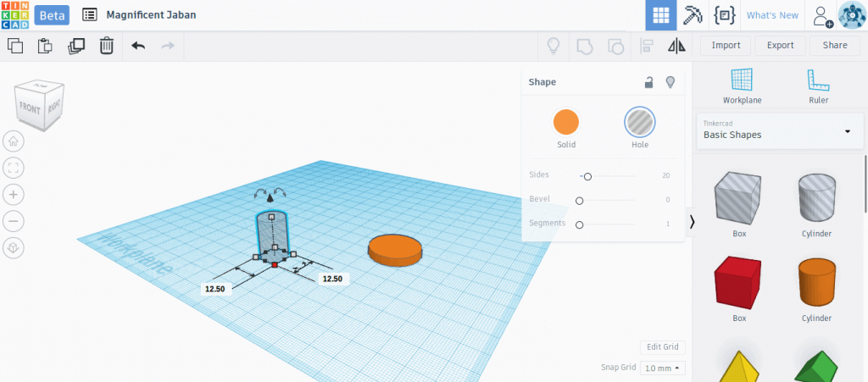Set the shape to Hole
Screen dimensions: 868x382
[640, 128]
